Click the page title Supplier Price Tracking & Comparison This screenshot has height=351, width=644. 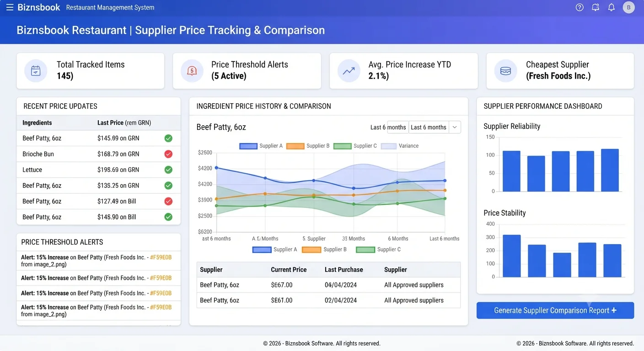point(230,30)
